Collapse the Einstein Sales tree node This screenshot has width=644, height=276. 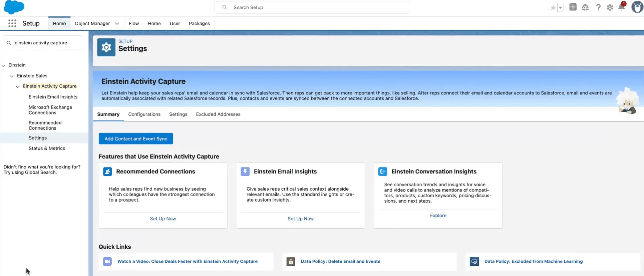click(x=12, y=76)
